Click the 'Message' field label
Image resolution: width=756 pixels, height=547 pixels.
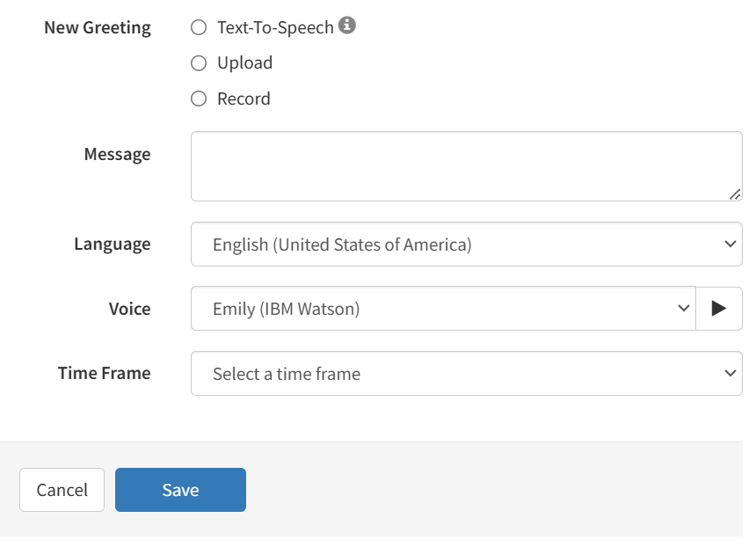point(117,155)
